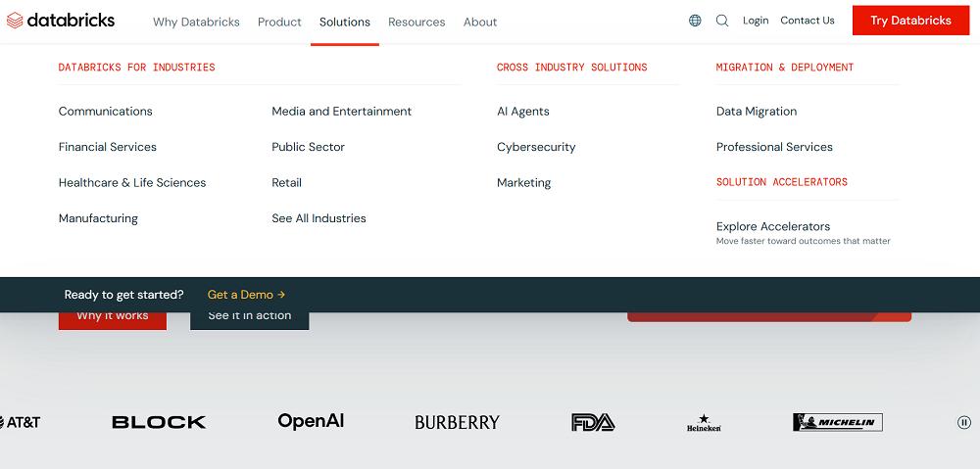Click the search magnifier icon

pyautogui.click(x=722, y=21)
